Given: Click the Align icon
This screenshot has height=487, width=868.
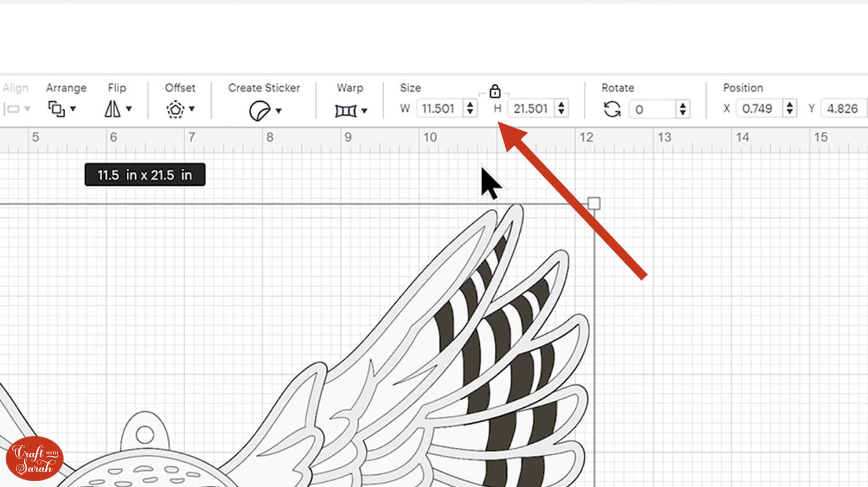Looking at the screenshot, I should [x=12, y=109].
